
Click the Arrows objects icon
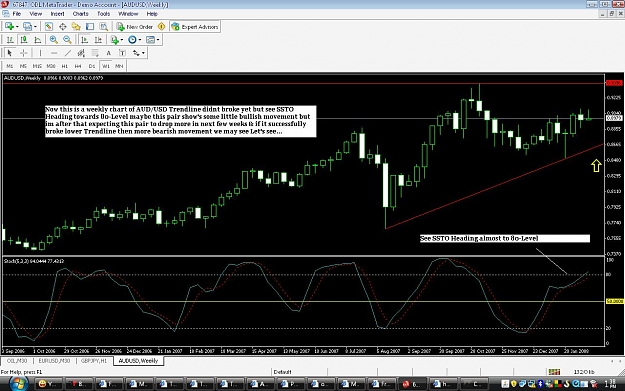(x=136, y=53)
